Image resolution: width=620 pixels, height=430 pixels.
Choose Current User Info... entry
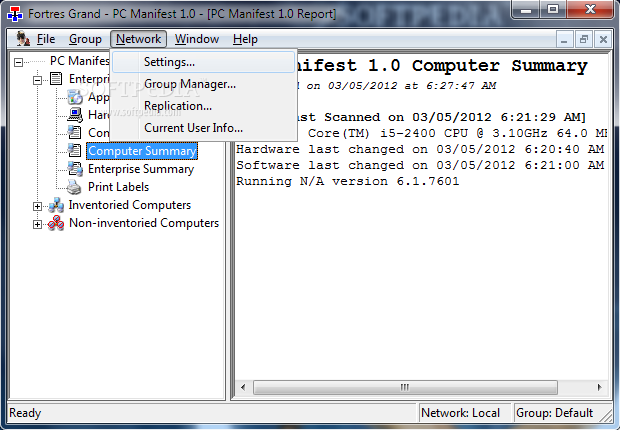point(203,128)
